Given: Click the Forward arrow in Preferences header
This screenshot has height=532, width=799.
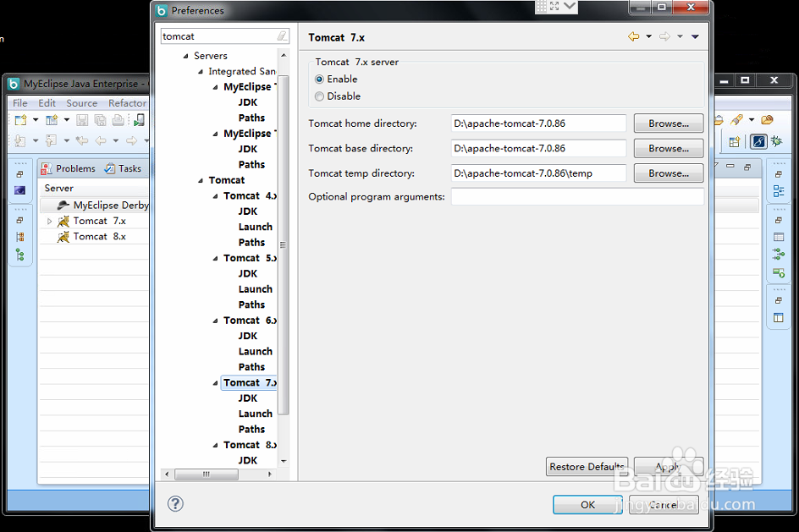Looking at the screenshot, I should click(664, 36).
